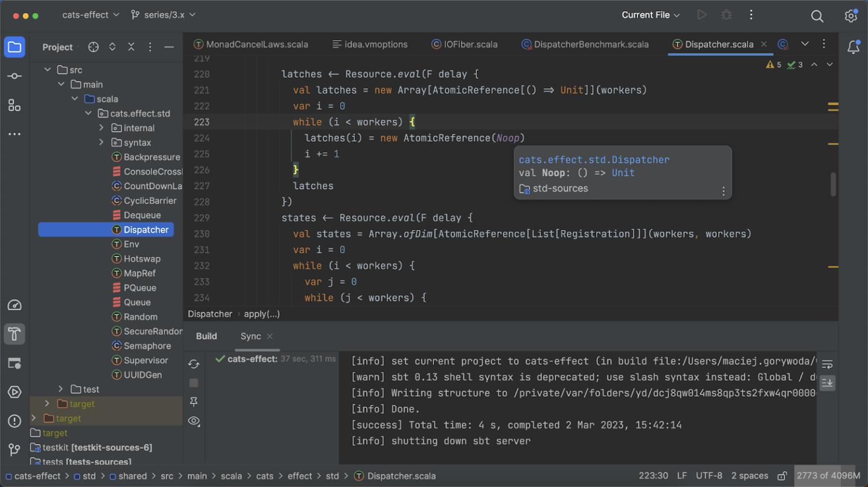Viewport: 868px width, 487px height.
Task: Open Search Everywhere with the magnifier icon
Action: [817, 16]
